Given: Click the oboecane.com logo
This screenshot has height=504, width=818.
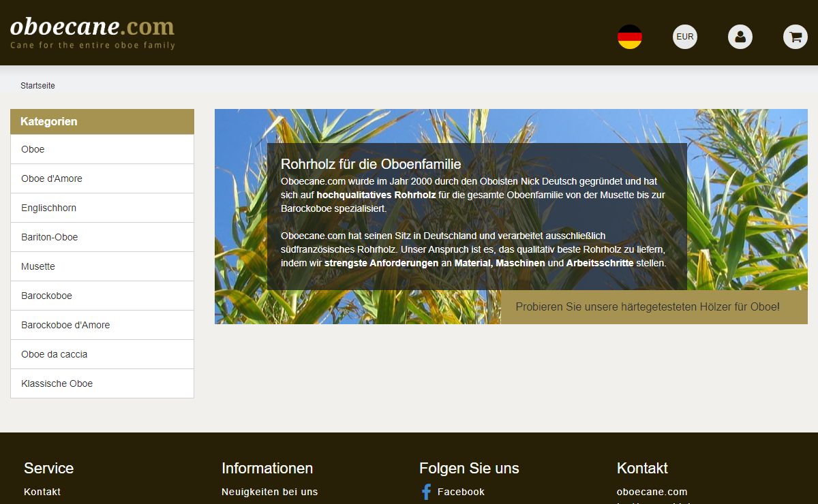Looking at the screenshot, I should pyautogui.click(x=93, y=32).
